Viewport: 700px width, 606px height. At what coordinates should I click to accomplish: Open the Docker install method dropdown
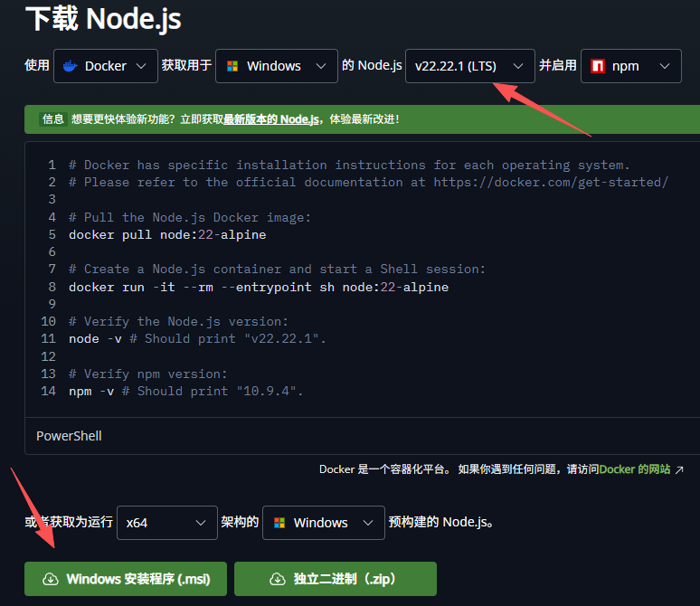point(105,66)
